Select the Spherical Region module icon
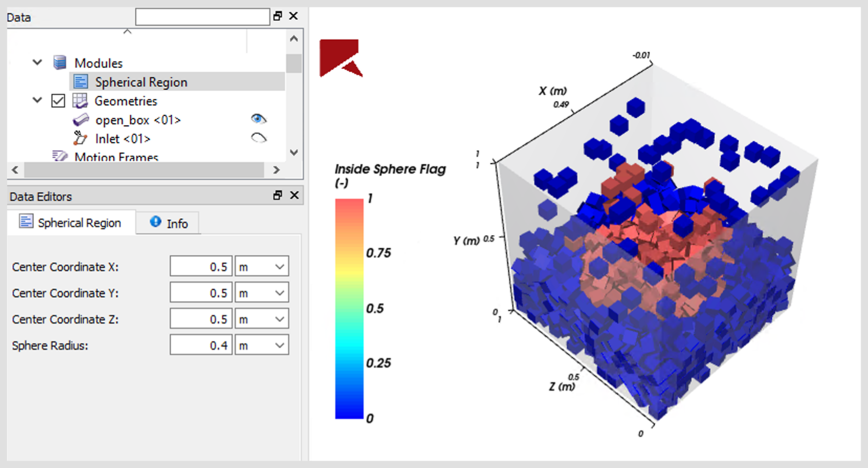Viewport: 868px width, 468px height. (81, 82)
